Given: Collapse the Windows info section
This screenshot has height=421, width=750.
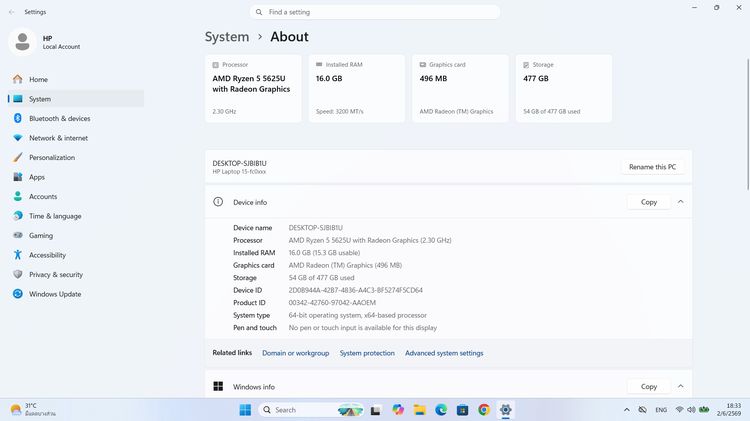Looking at the screenshot, I should [680, 386].
